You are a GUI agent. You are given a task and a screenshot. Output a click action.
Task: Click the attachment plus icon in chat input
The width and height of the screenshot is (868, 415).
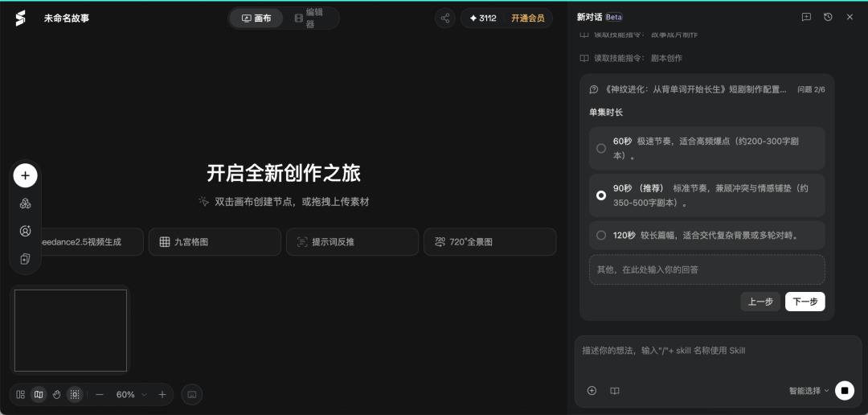(592, 391)
